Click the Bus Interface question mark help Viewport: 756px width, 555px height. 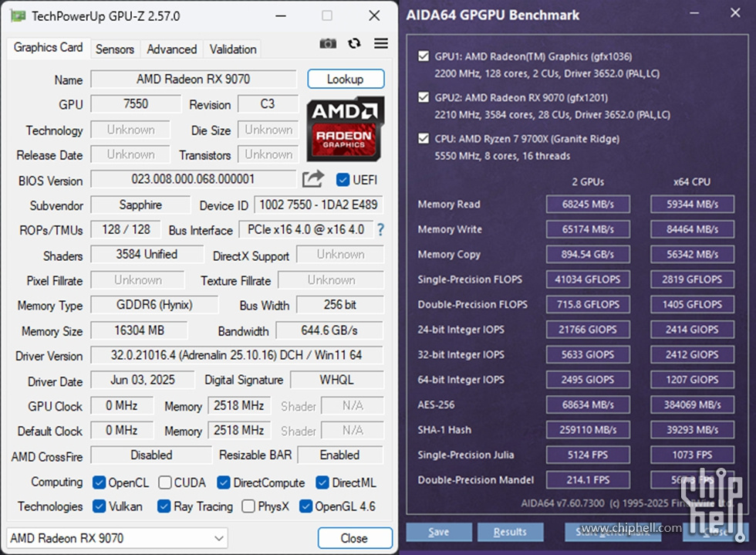381,230
